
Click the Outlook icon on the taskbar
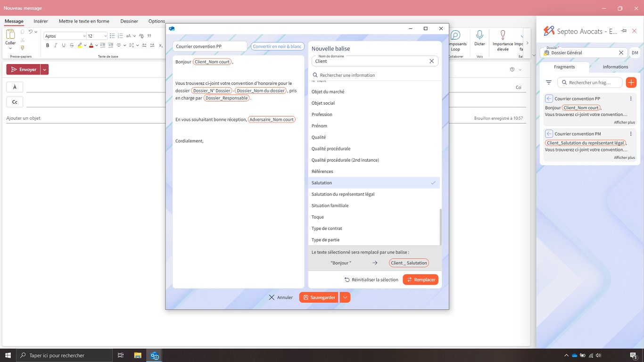(155, 355)
